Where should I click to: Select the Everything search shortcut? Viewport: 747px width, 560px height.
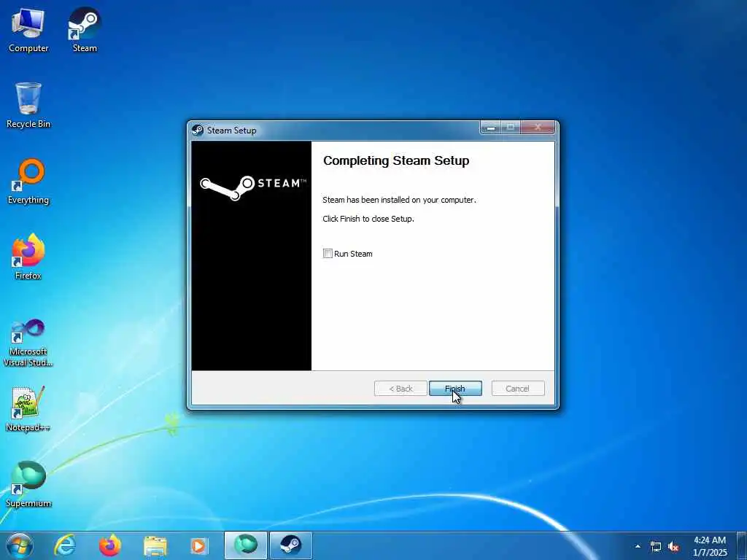tap(28, 182)
